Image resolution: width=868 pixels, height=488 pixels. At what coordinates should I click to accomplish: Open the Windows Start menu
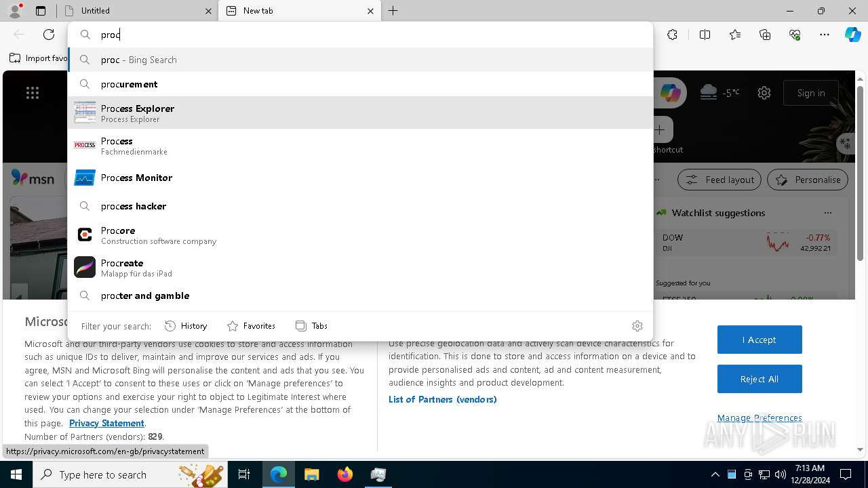tap(16, 474)
